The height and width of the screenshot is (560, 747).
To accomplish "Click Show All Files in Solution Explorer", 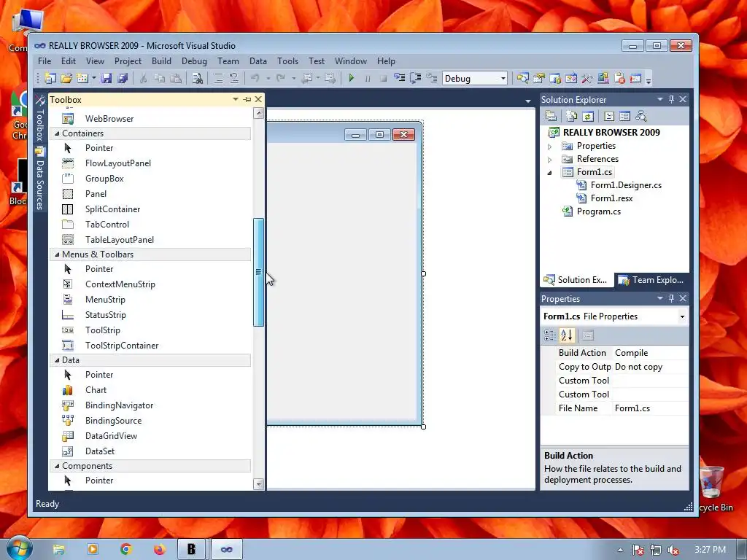I will 572,116.
